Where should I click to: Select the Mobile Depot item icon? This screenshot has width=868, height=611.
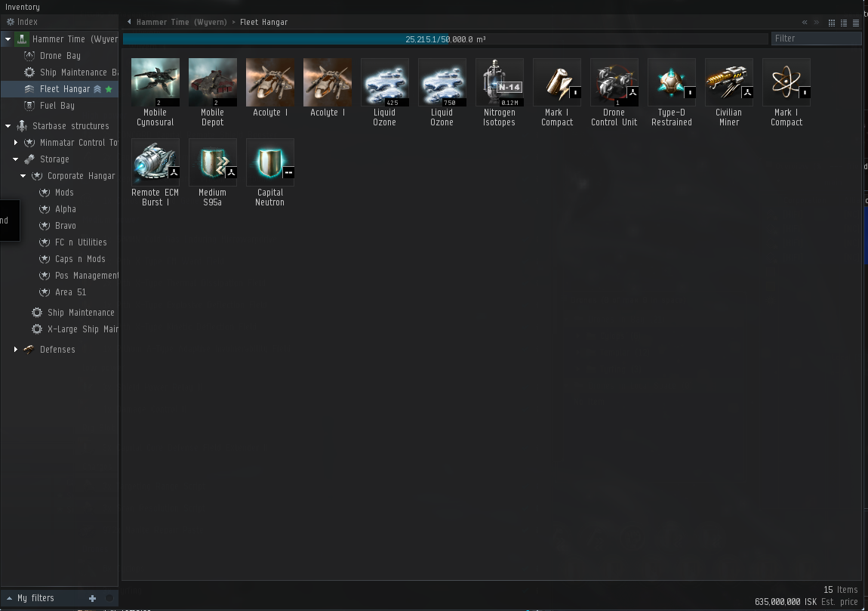tap(213, 82)
